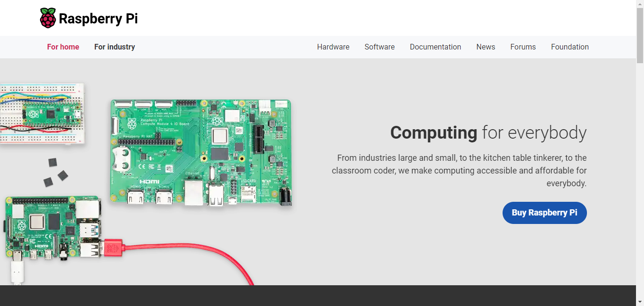
Task: Open the For home section
Action: tap(63, 47)
